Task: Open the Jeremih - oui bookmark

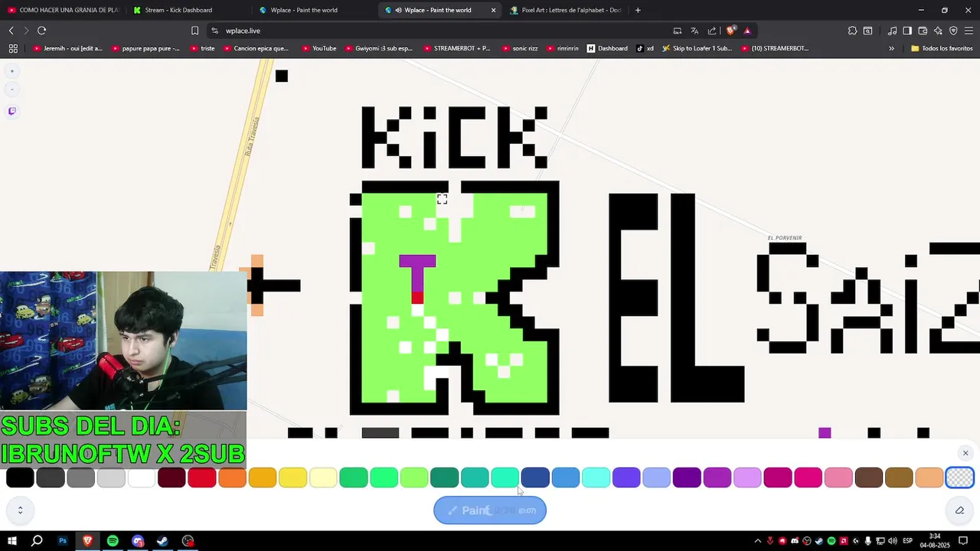Action: pos(67,48)
